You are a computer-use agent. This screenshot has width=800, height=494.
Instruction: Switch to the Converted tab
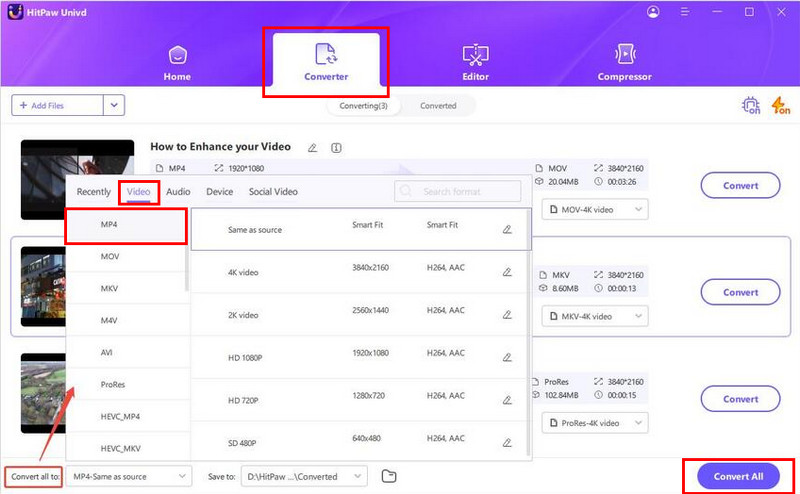pos(438,105)
